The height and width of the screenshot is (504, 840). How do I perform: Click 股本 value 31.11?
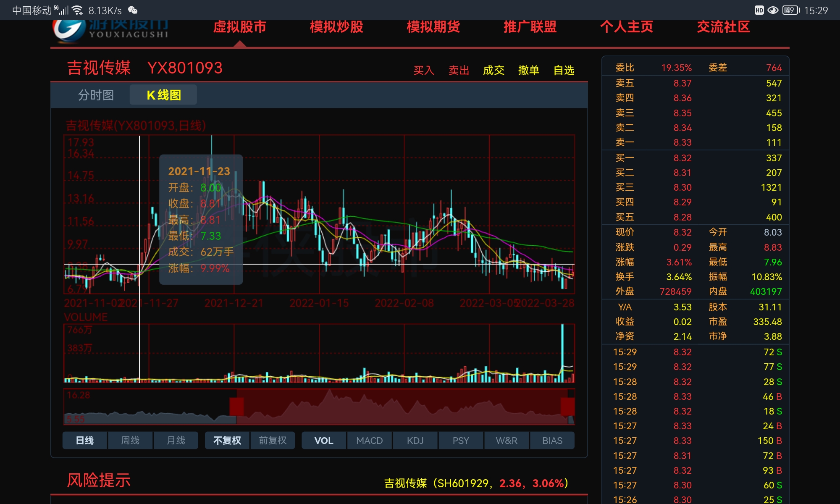pyautogui.click(x=770, y=307)
